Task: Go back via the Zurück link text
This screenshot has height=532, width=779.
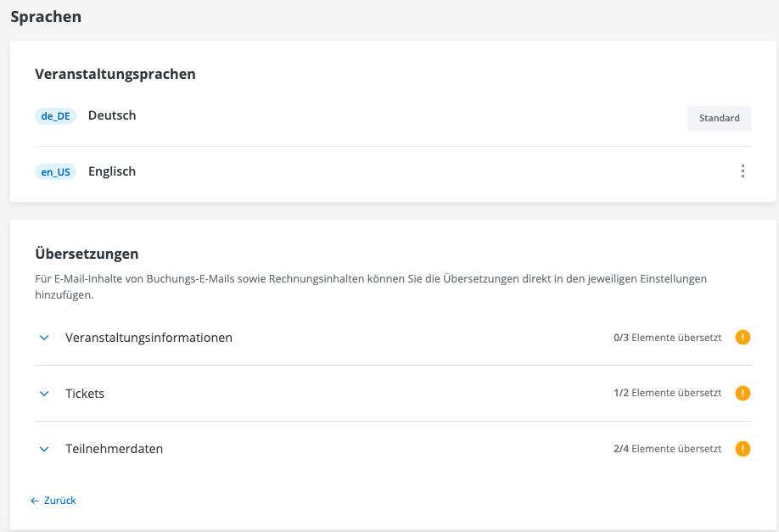Action: 60,501
